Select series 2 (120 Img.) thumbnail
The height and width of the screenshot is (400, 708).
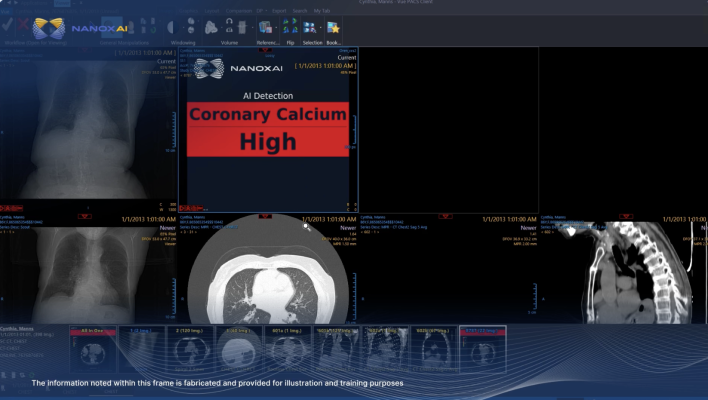pyautogui.click(x=190, y=349)
